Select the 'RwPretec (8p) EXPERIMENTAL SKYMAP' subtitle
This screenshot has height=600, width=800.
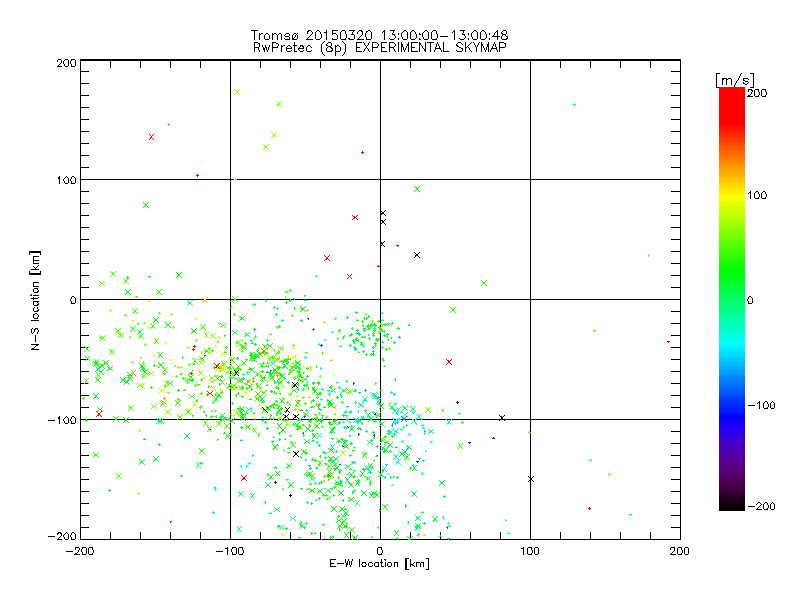pyautogui.click(x=380, y=48)
